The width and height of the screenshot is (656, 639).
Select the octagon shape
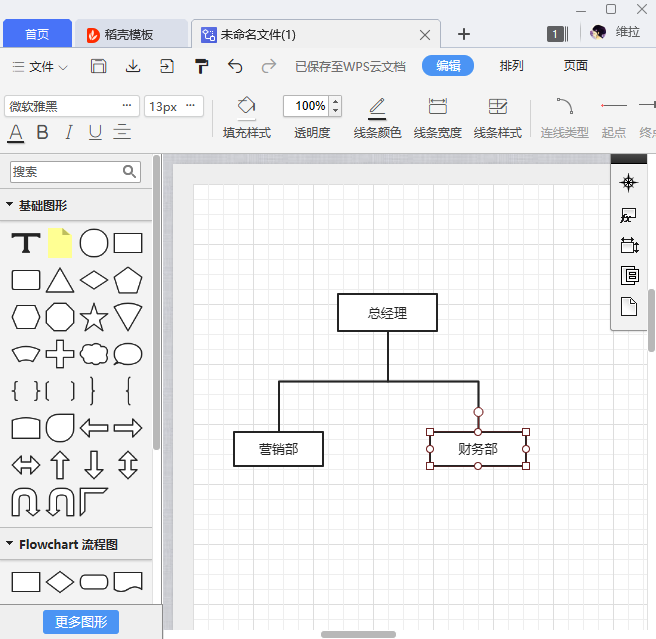tap(60, 317)
